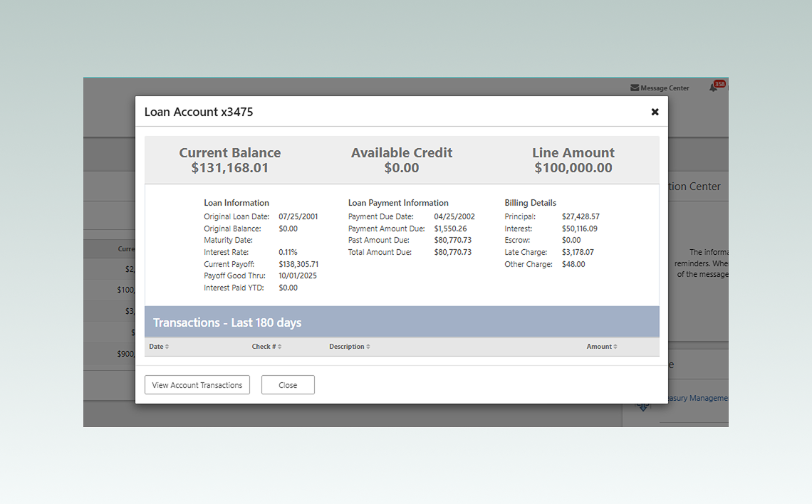The height and width of the screenshot is (504, 812).
Task: Click the Current Balance amount value
Action: pyautogui.click(x=230, y=167)
